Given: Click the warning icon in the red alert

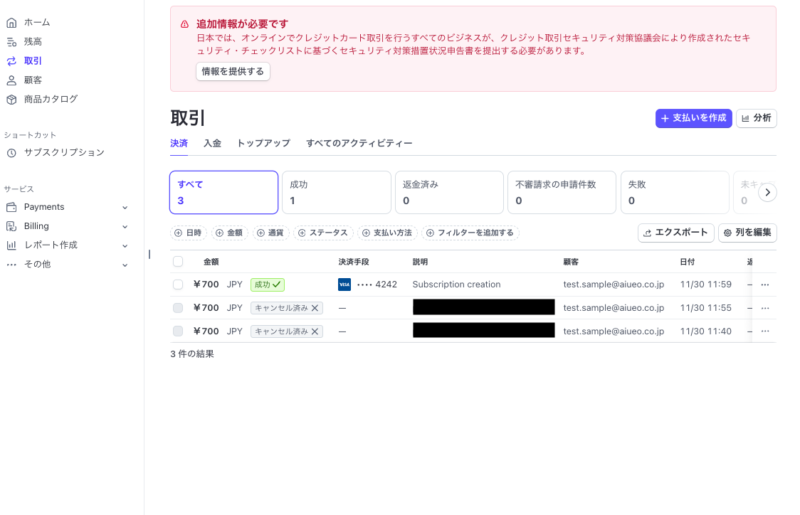Looking at the screenshot, I should (185, 24).
